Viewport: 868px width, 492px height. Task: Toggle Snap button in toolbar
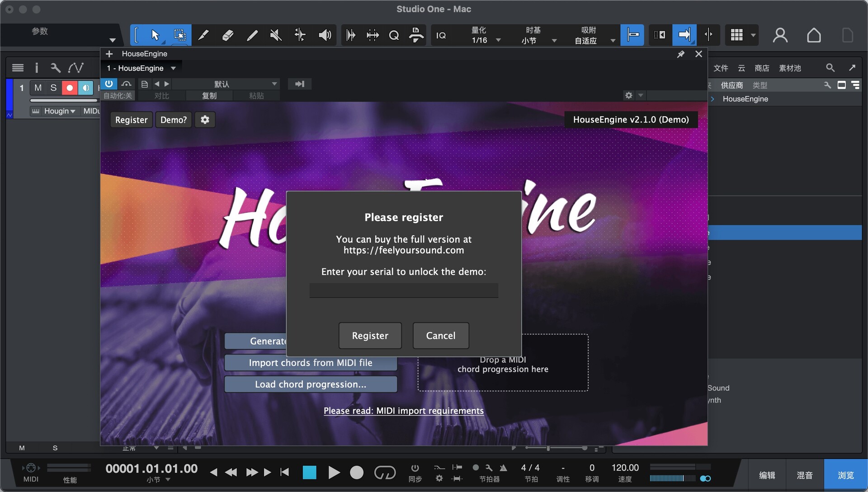632,35
